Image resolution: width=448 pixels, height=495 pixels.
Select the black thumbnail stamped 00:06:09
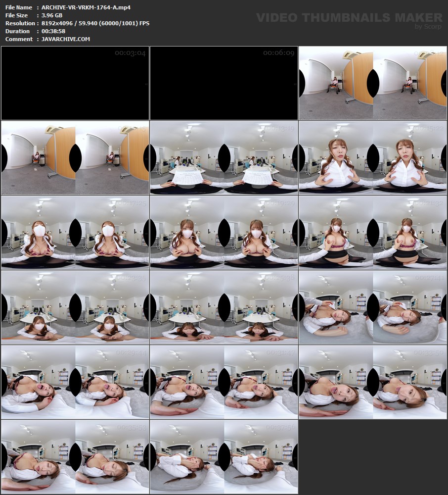(x=224, y=83)
